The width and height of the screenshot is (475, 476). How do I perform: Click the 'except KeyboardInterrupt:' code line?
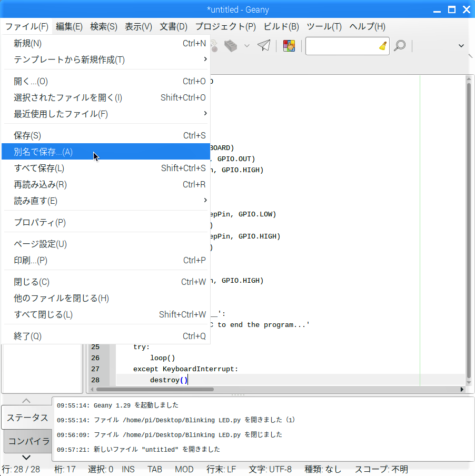[185, 369]
